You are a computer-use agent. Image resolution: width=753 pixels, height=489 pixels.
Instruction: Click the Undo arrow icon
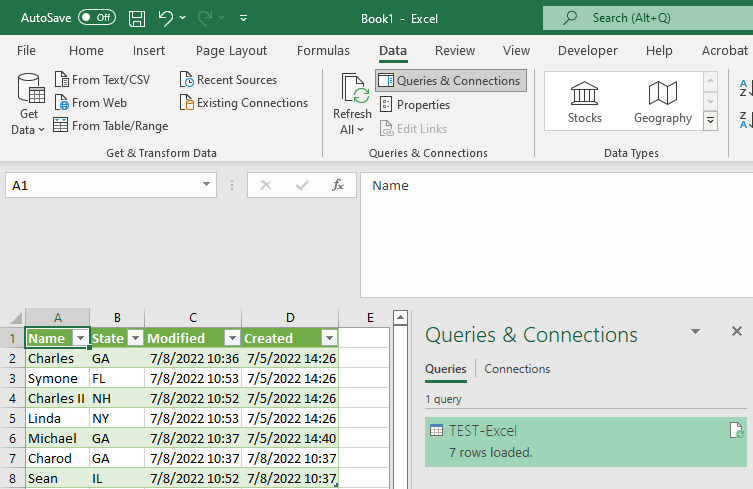point(166,18)
